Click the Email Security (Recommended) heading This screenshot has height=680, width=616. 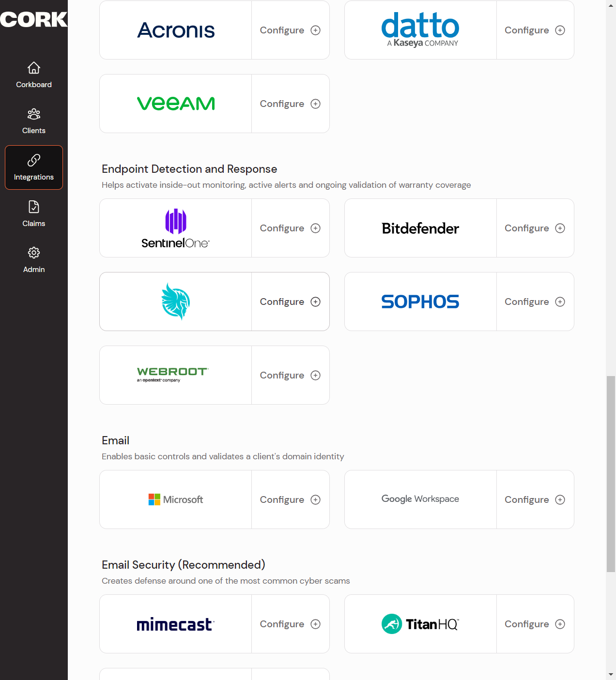pyautogui.click(x=184, y=565)
